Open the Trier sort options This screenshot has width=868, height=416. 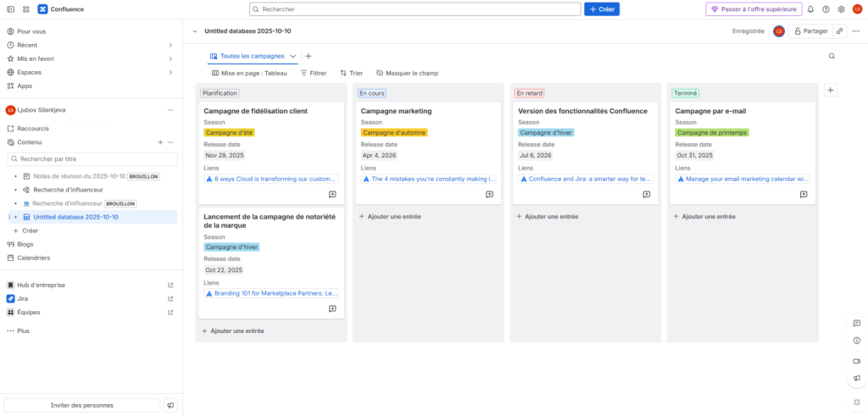click(352, 73)
